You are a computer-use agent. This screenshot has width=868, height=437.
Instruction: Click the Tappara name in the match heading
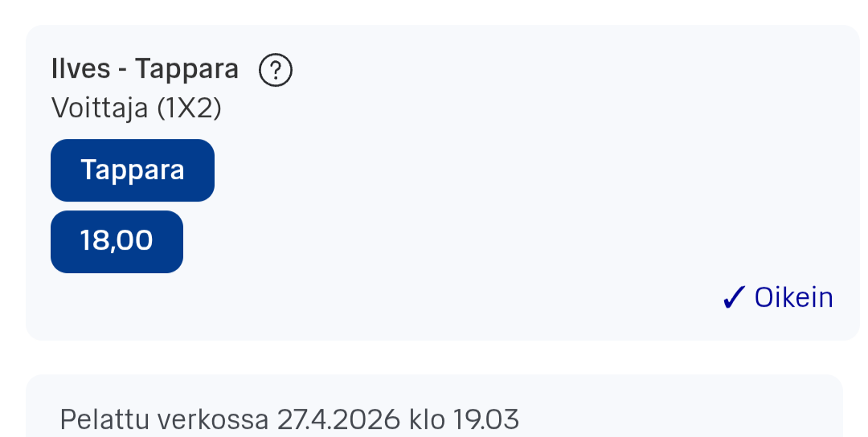click(186, 70)
